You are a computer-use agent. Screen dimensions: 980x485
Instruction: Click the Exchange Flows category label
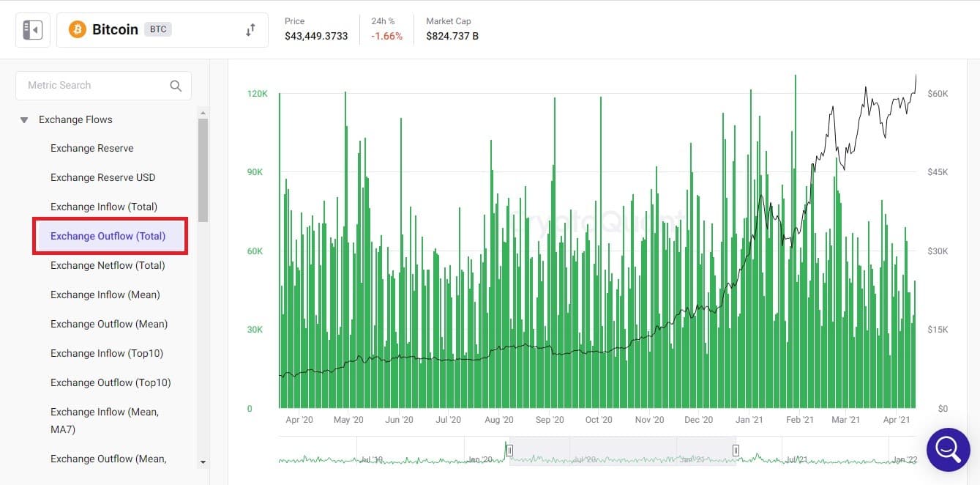click(75, 119)
